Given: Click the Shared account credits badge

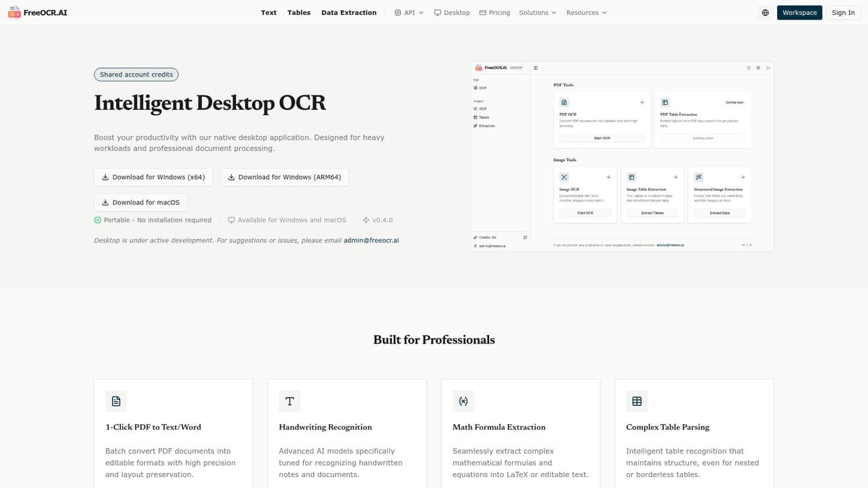Looking at the screenshot, I should (x=136, y=75).
